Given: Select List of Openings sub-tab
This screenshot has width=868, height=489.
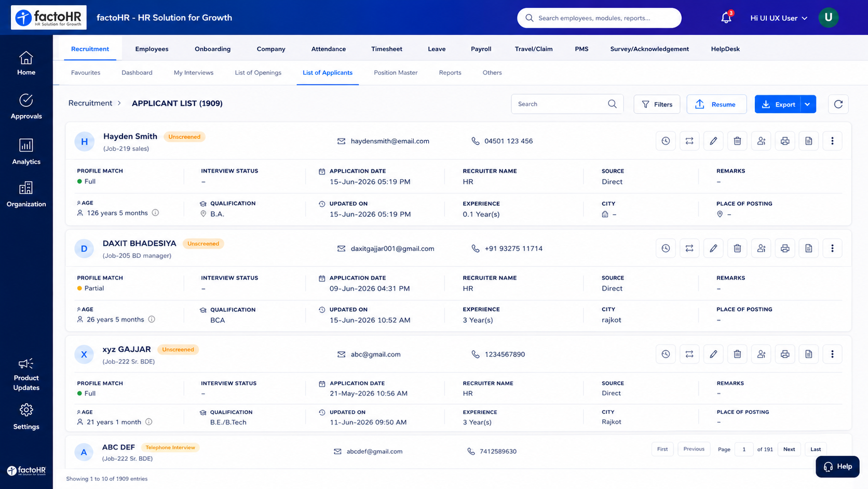Looking at the screenshot, I should point(258,73).
